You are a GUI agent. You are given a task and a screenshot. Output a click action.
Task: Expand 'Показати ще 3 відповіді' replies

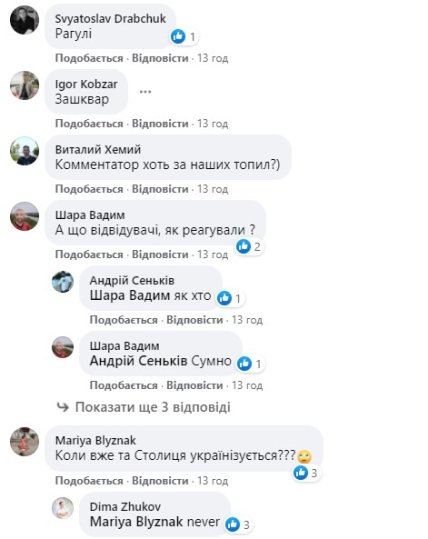153,407
